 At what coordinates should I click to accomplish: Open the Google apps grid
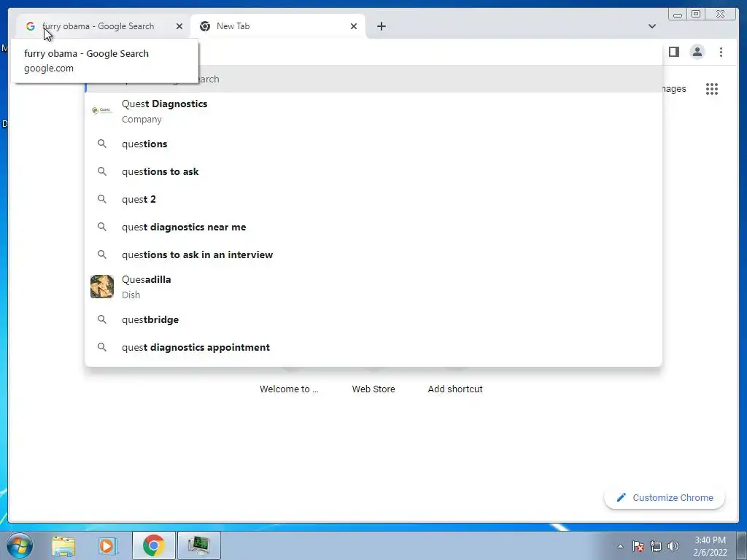(x=712, y=88)
